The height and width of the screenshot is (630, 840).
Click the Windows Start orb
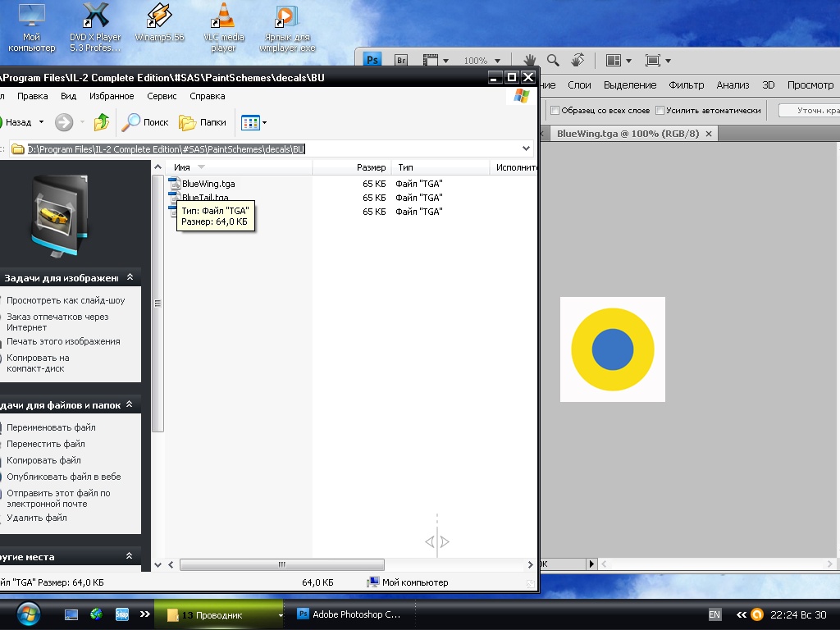[29, 614]
